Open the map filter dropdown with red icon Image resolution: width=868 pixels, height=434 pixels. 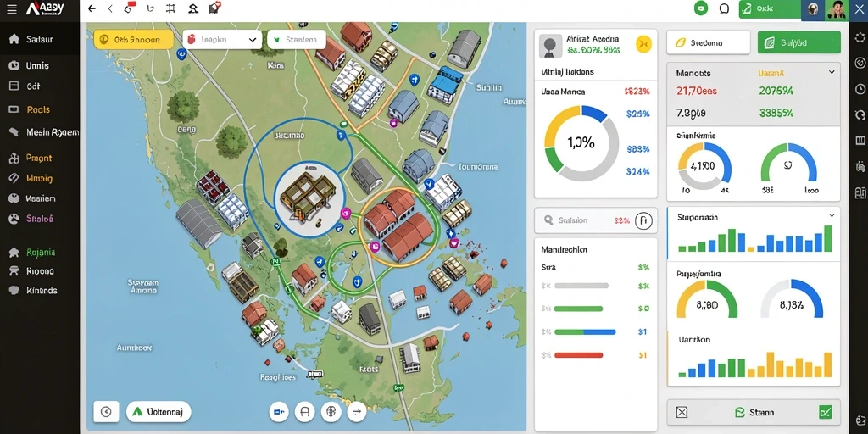click(x=222, y=40)
